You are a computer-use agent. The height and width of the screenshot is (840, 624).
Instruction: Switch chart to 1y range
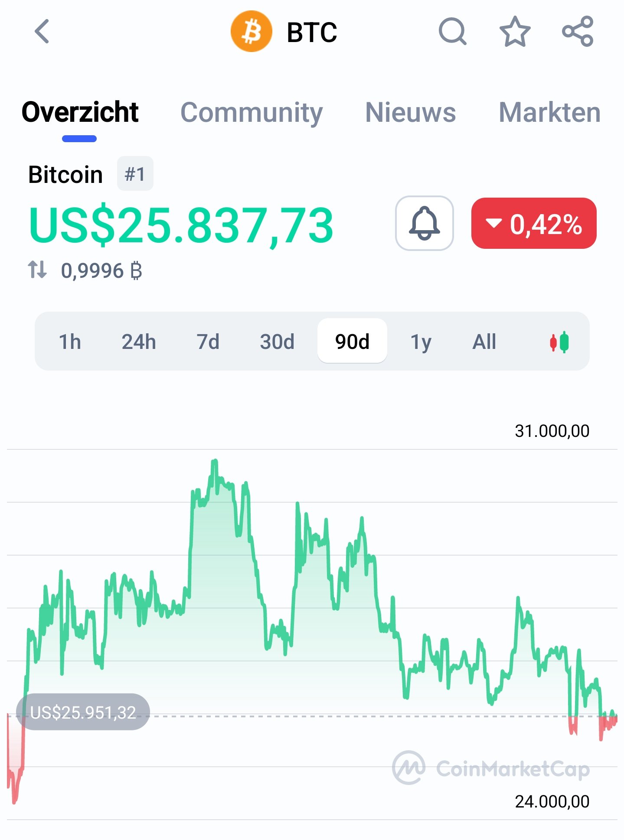pos(421,342)
